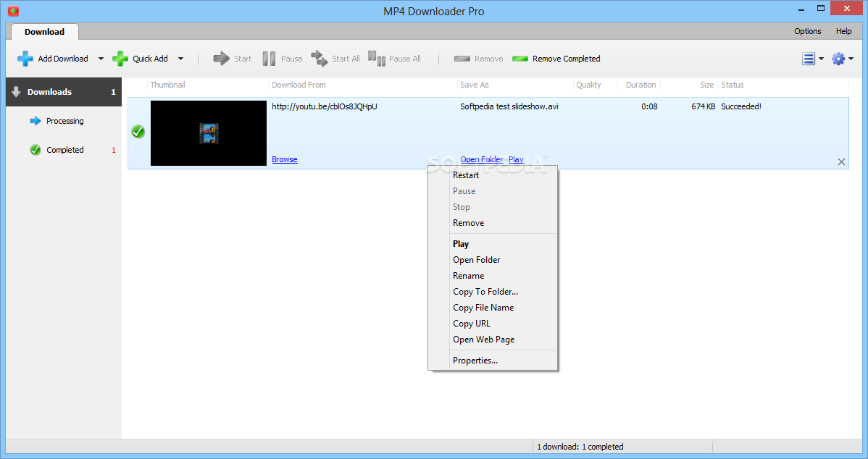Click the file name Softpedia test slideshow.avi

tap(509, 106)
